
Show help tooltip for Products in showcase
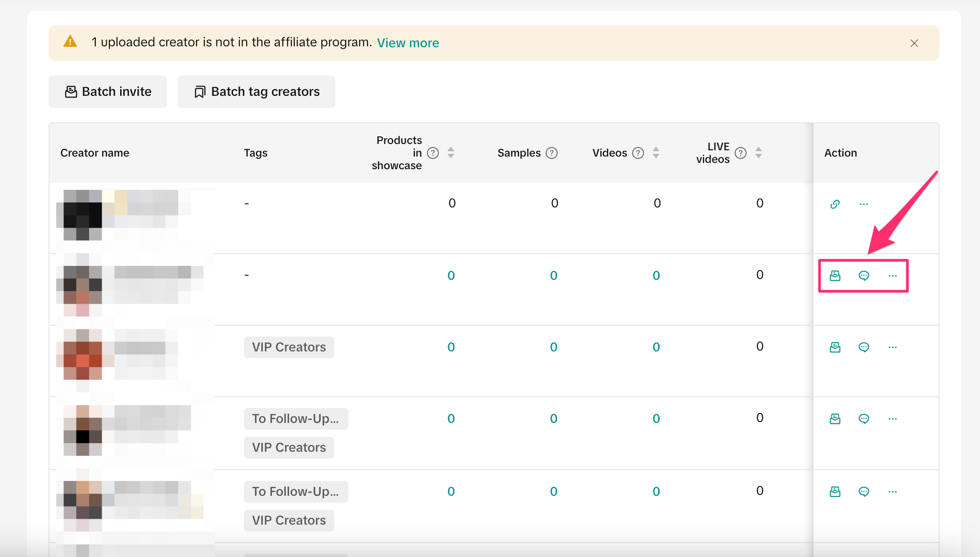(432, 153)
